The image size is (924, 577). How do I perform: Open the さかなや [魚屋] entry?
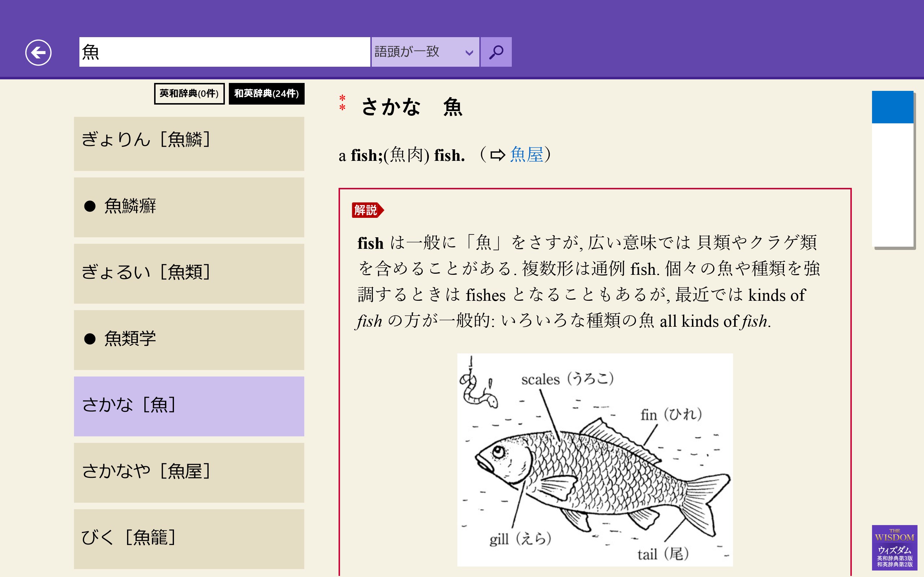(x=189, y=472)
